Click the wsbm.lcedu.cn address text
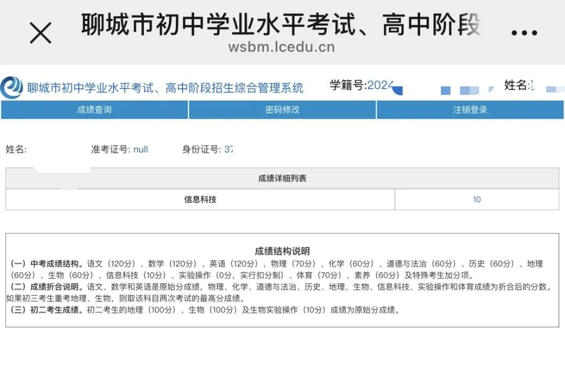Viewport: 565px width, 392px height. (281, 47)
